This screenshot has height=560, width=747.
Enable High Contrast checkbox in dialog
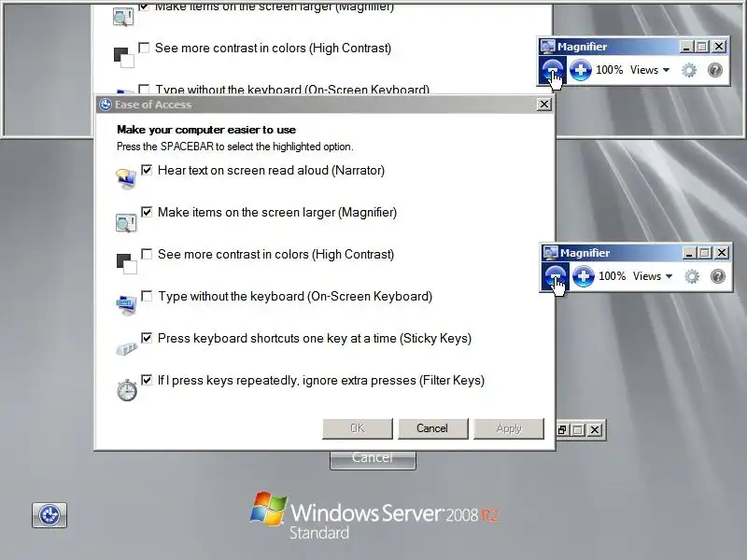[x=147, y=254]
